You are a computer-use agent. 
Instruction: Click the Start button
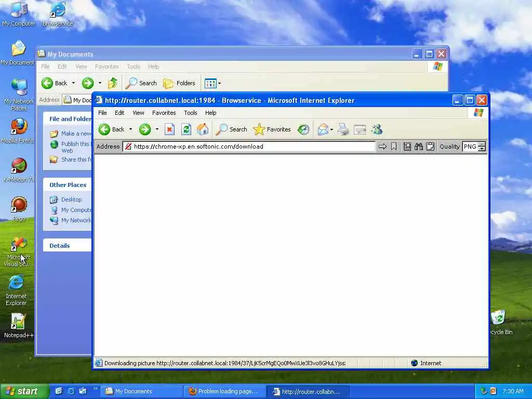24,391
